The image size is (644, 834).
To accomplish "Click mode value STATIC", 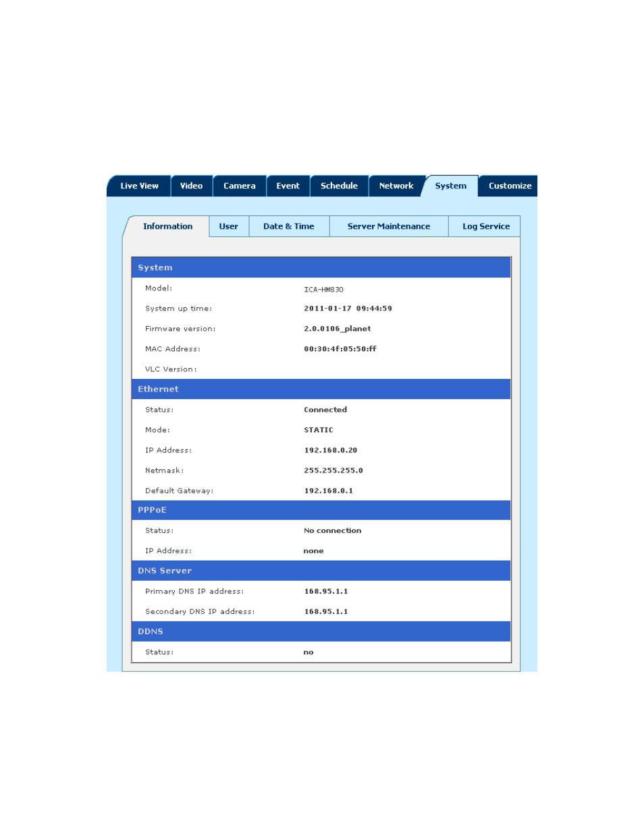I will tap(319, 430).
